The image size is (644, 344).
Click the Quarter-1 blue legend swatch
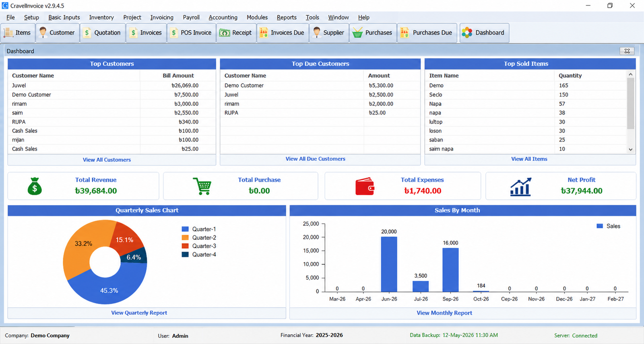coord(185,229)
